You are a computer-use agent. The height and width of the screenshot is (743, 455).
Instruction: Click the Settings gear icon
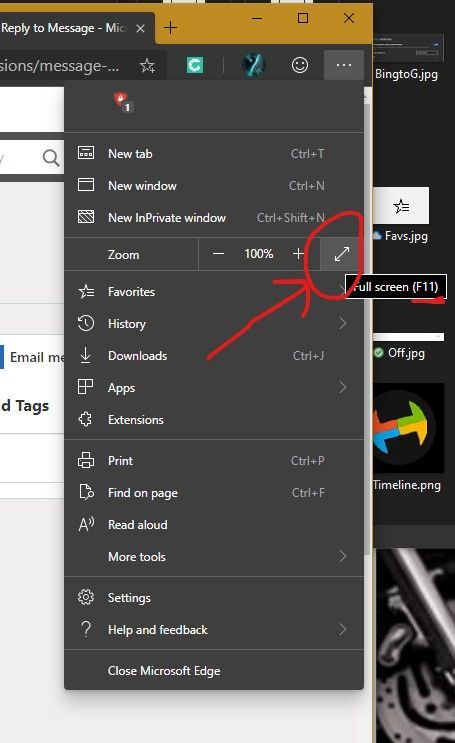coord(86,597)
